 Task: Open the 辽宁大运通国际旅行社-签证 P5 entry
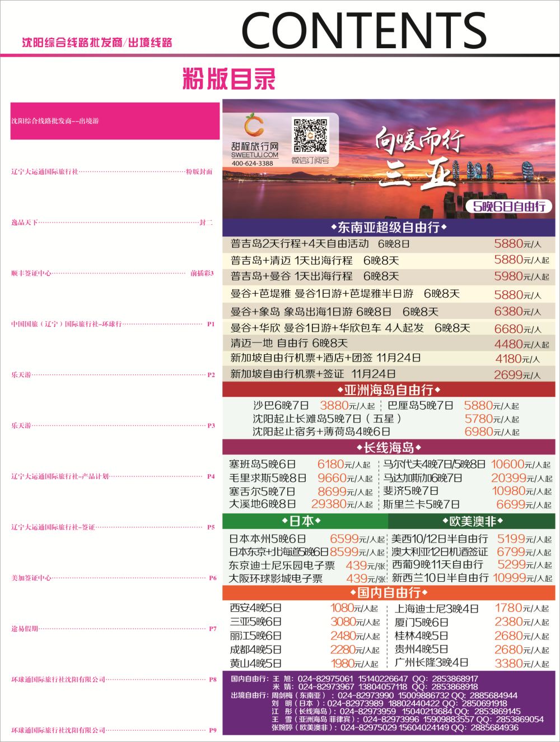click(x=113, y=527)
